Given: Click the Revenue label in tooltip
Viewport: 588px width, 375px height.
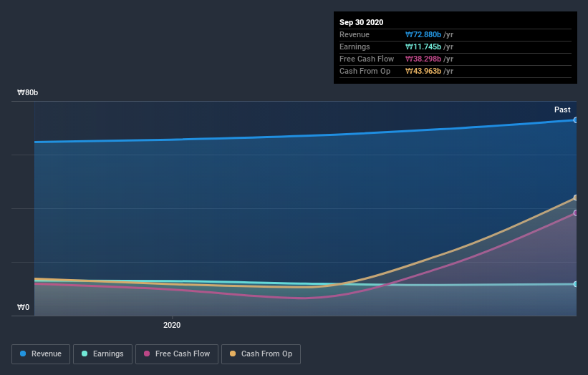Looking at the screenshot, I should tap(355, 34).
